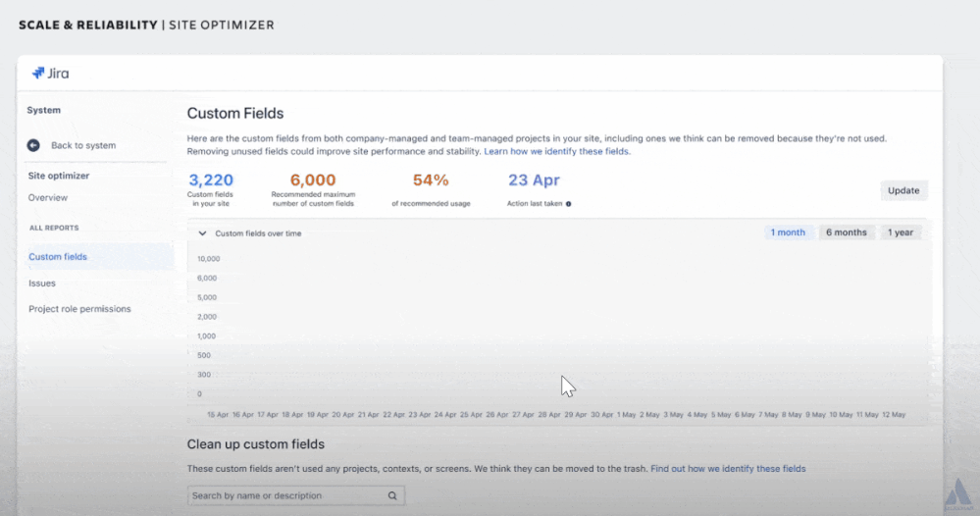The height and width of the screenshot is (516, 980).
Task: Click the 12 May x-axis label
Action: (x=893, y=415)
